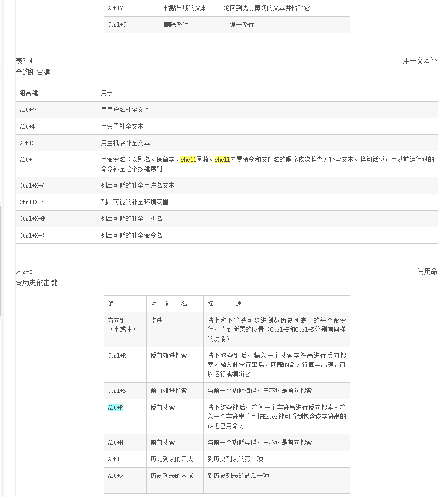Image resolution: width=448 pixels, height=497 pixels.
Task: Select the 删除一整行 description cell
Action: (x=285, y=25)
